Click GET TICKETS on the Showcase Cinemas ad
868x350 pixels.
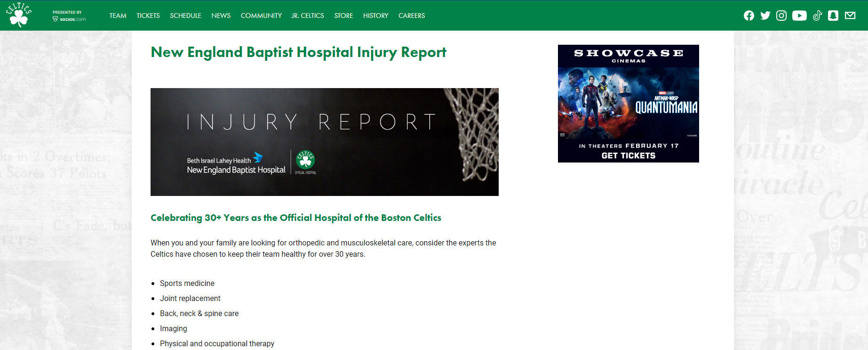tap(628, 155)
